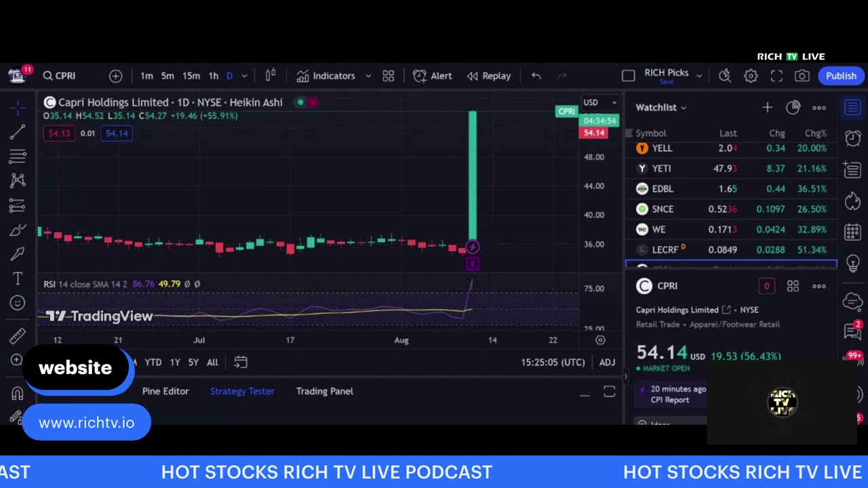
Task: Open the patterns drawing tool
Action: 18,180
